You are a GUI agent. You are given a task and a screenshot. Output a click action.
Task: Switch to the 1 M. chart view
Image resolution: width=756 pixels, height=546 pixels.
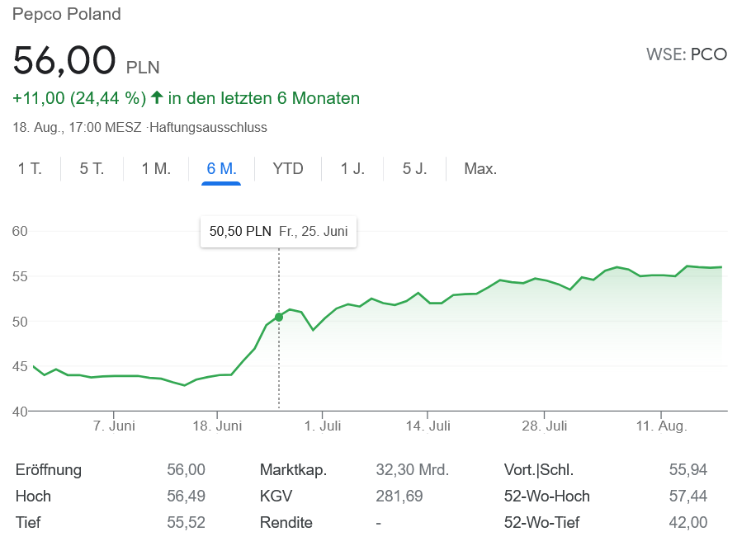point(154,168)
